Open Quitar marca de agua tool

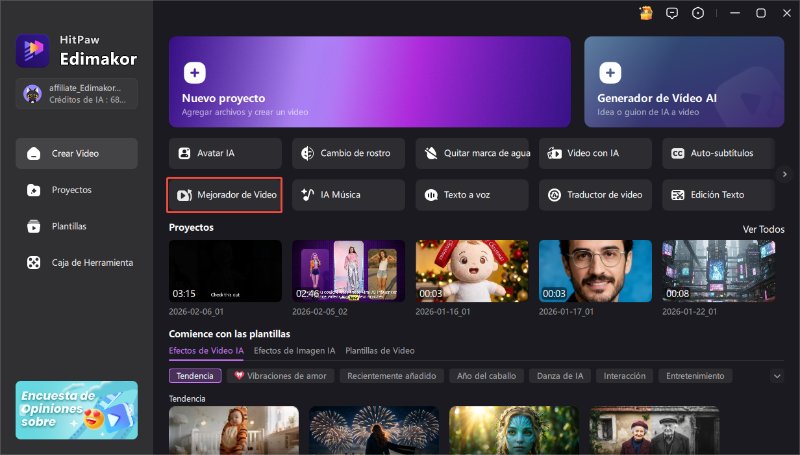point(472,153)
